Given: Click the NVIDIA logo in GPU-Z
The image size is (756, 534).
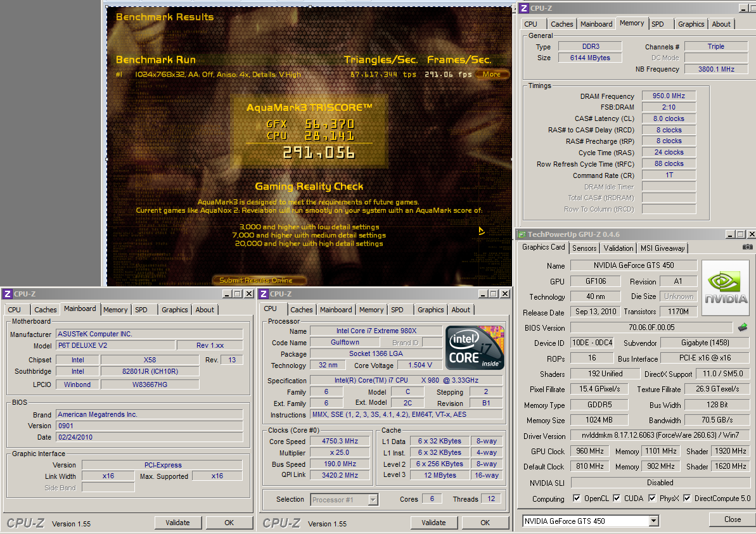Looking at the screenshot, I should [726, 288].
